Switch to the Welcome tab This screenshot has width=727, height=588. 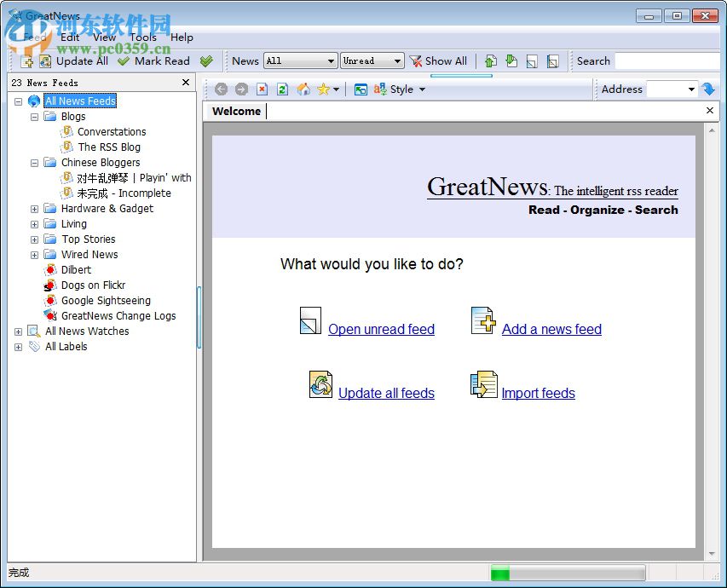235,111
